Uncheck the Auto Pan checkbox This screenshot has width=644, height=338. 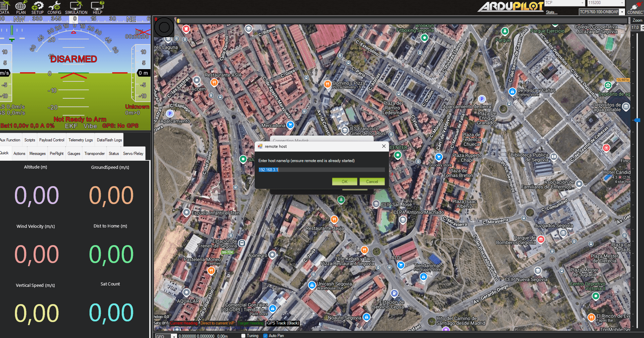coord(265,336)
